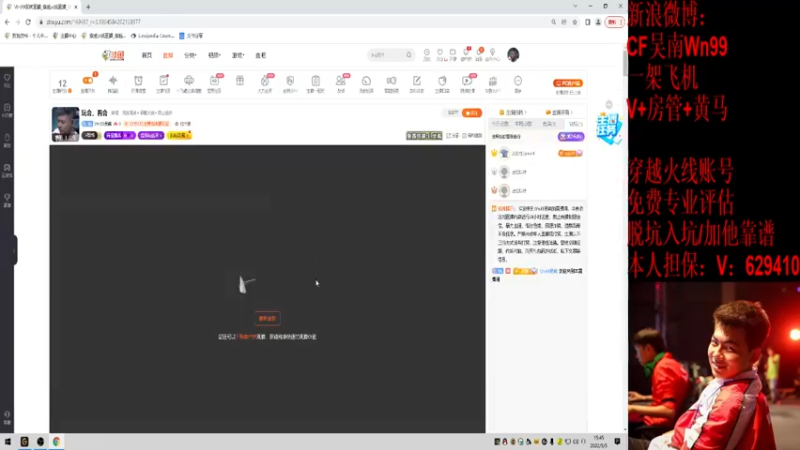
Task: Click the Chrome icon on taskbar
Action: click(x=56, y=441)
